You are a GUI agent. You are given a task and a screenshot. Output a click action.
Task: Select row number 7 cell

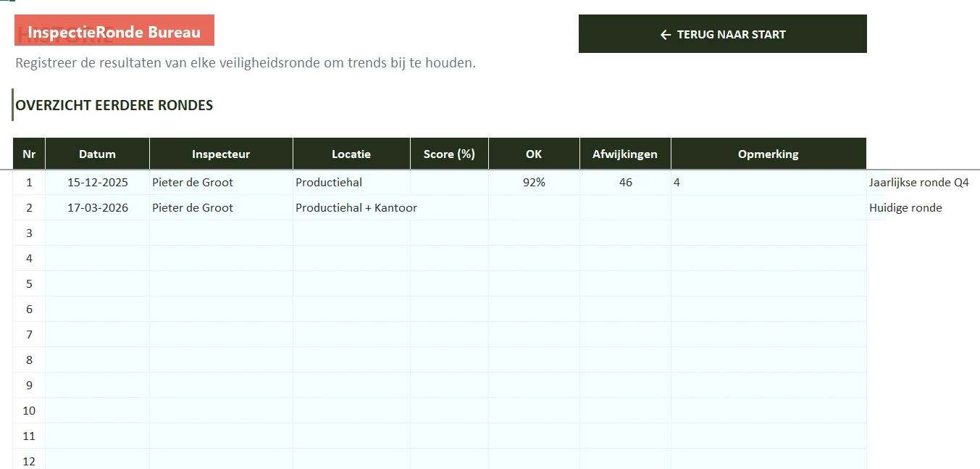click(x=29, y=335)
